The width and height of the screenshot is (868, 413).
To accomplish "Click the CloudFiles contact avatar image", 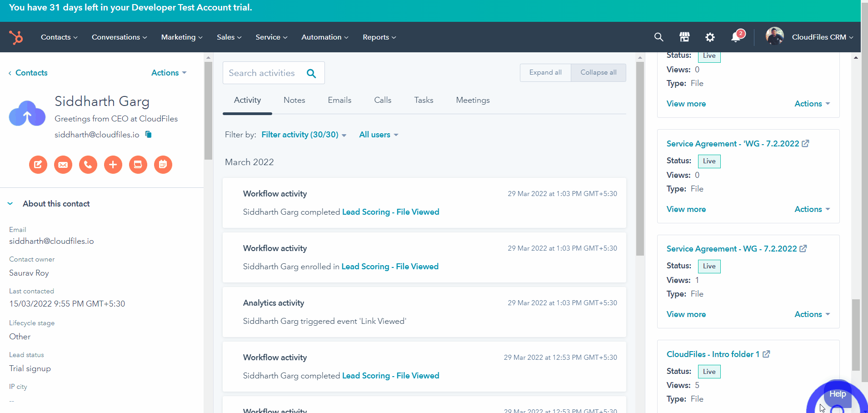I will (x=27, y=114).
